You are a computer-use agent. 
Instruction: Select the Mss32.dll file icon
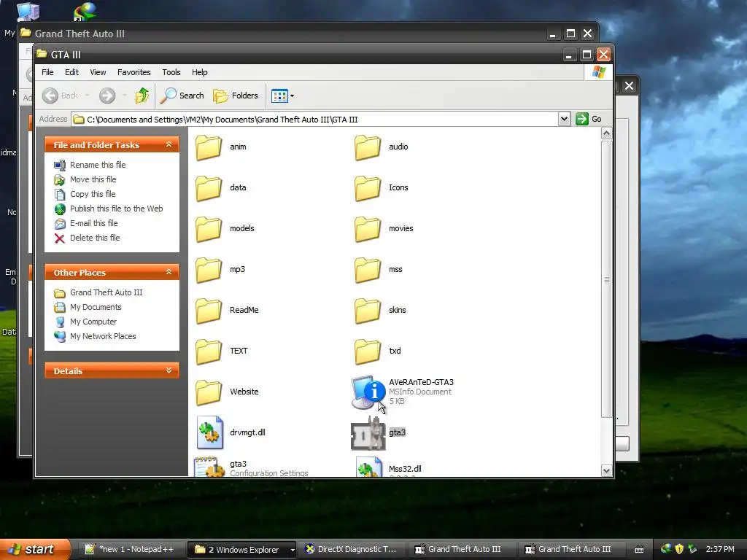pyautogui.click(x=368, y=467)
